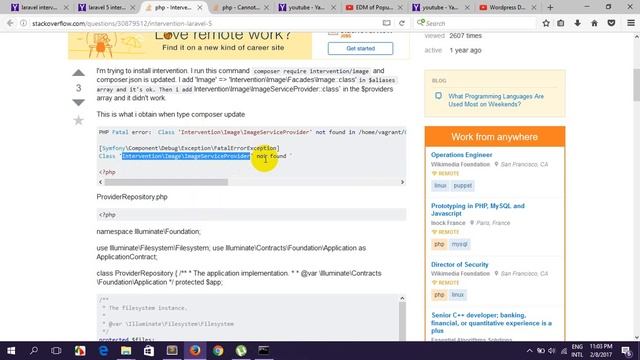This screenshot has width=640, height=360.
Task: Open the Director of Security job listing
Action: 460,264
